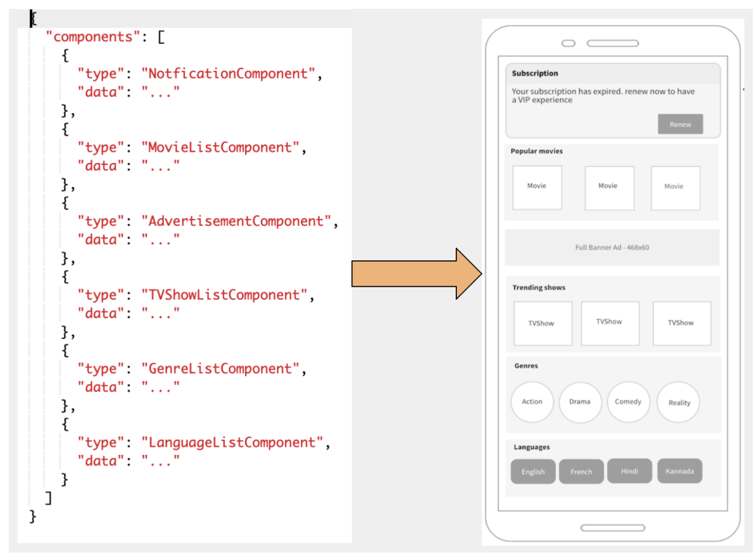This screenshot has height=558, width=756.
Task: Click "AdvertisementComponent" in the JSON
Action: tap(236, 222)
